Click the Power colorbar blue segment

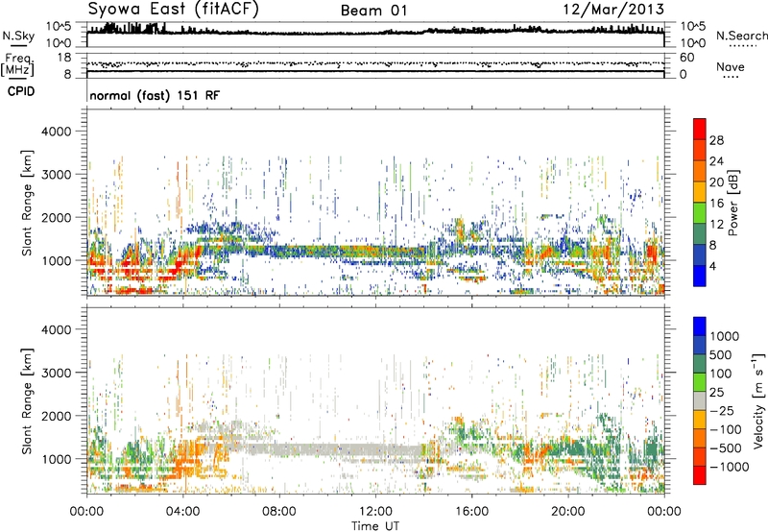point(700,276)
